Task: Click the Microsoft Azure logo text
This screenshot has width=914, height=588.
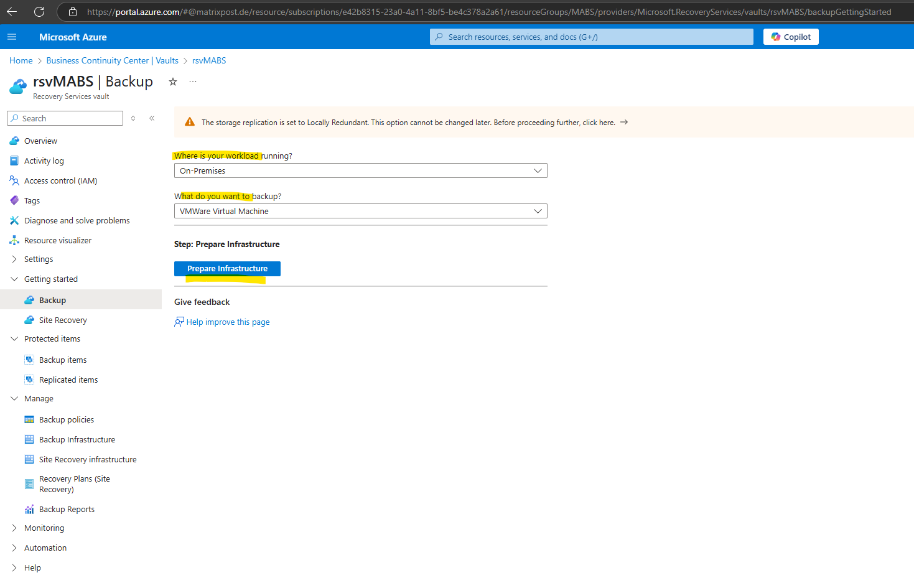Action: click(73, 37)
